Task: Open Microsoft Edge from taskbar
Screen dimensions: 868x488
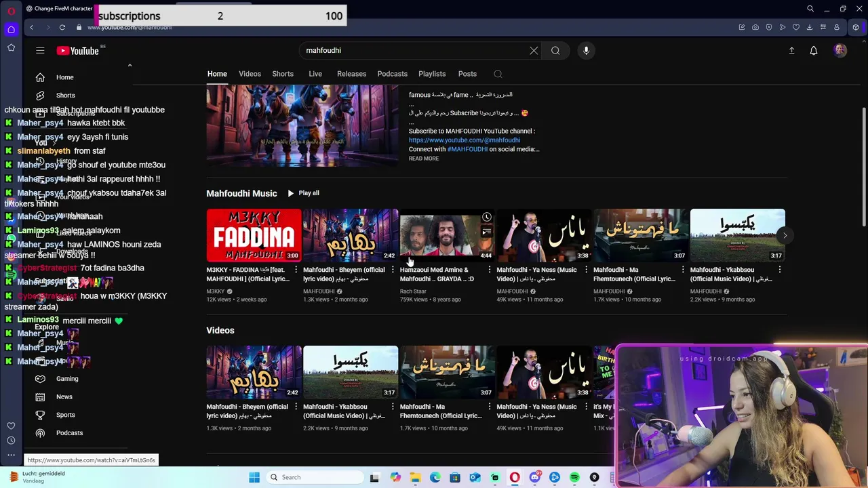Action: 435,477
